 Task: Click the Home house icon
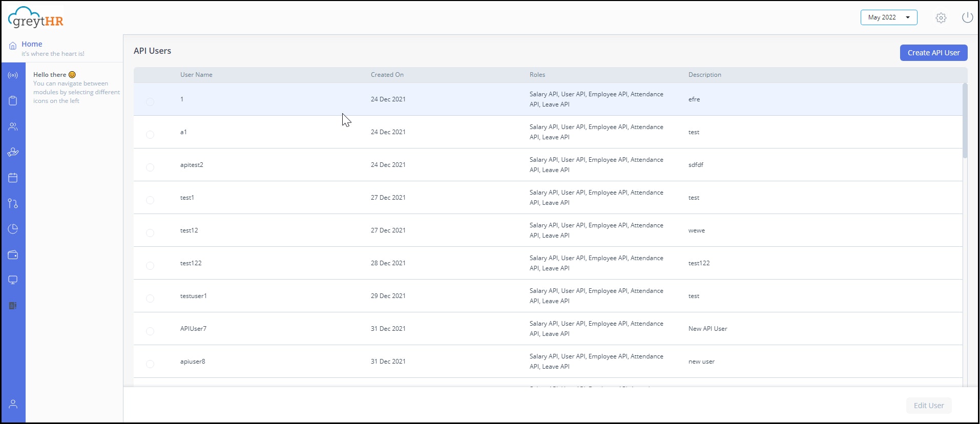click(13, 46)
